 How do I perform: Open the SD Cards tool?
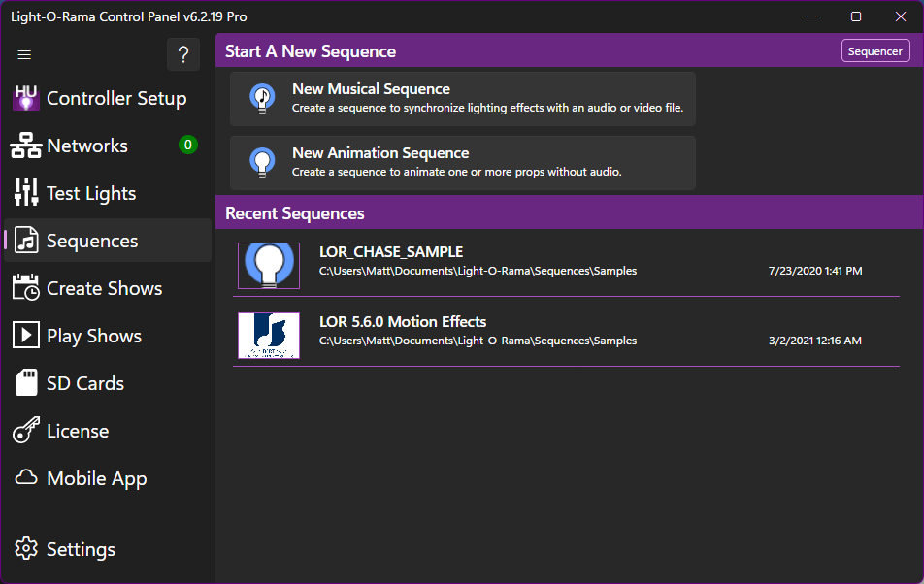click(26, 382)
